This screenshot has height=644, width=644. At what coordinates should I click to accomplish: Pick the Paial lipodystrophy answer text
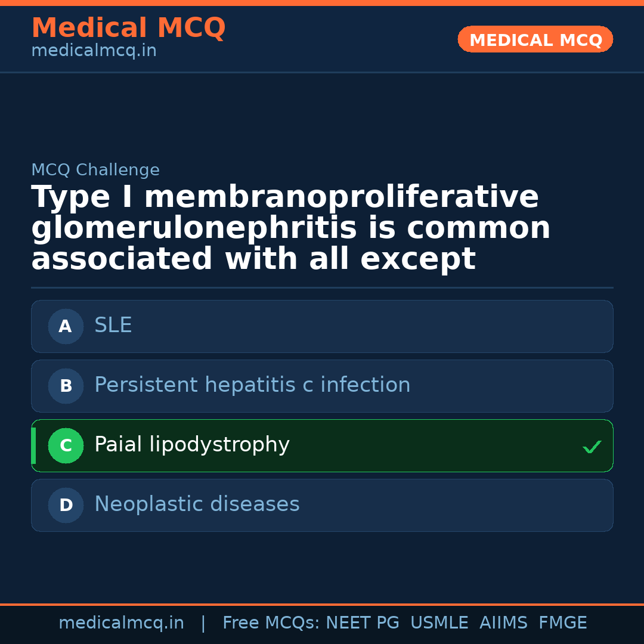[192, 445]
